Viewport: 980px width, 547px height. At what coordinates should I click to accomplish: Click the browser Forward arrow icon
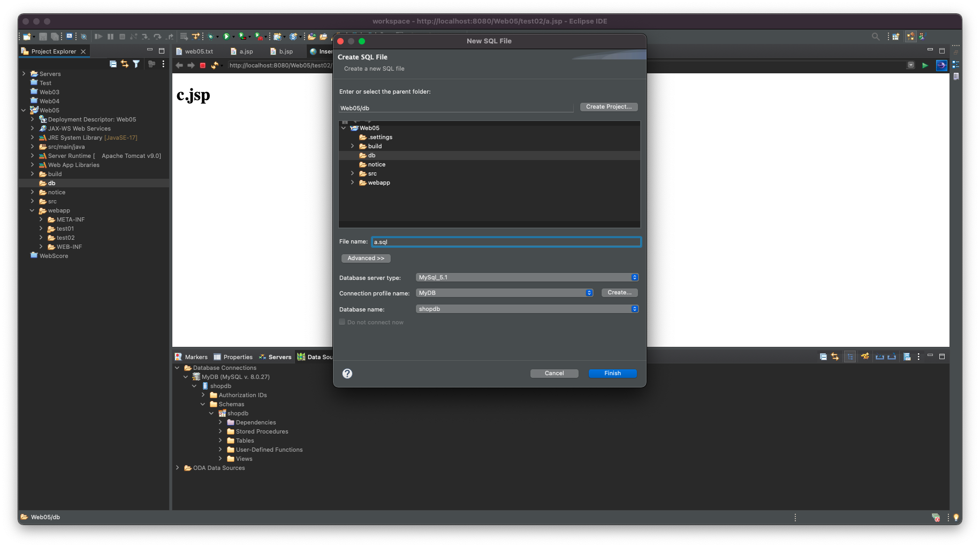point(191,65)
